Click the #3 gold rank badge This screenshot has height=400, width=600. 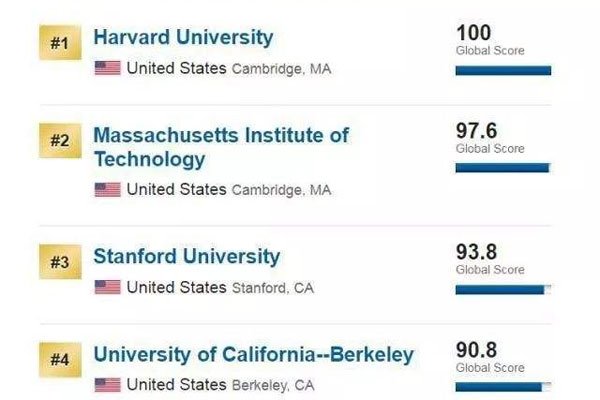pyautogui.click(x=60, y=262)
